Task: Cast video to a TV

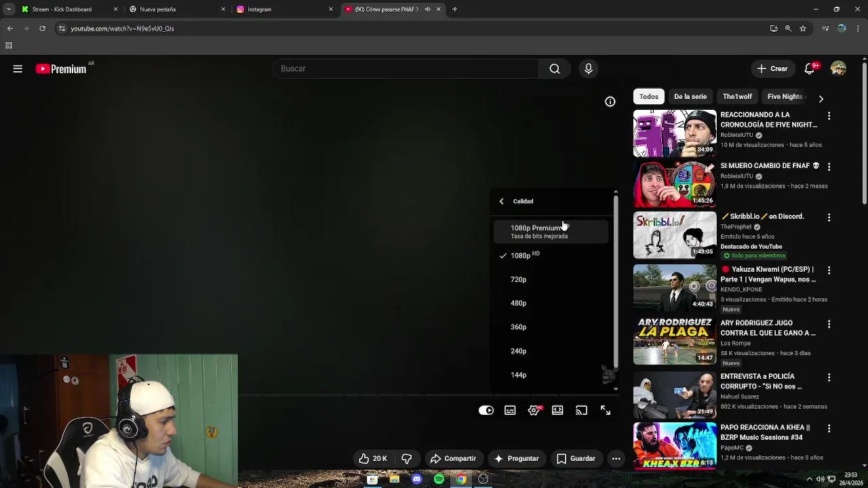Action: click(581, 410)
